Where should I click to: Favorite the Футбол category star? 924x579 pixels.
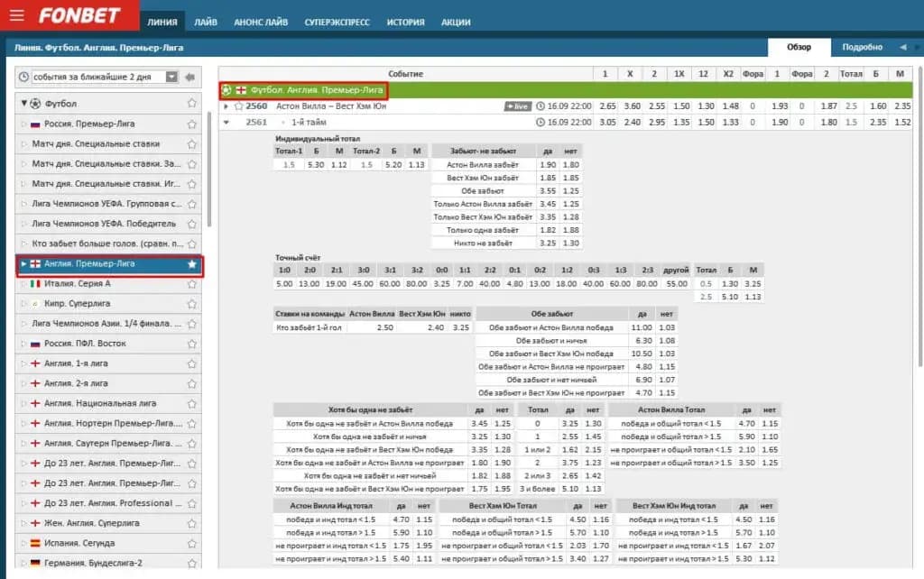(x=191, y=103)
